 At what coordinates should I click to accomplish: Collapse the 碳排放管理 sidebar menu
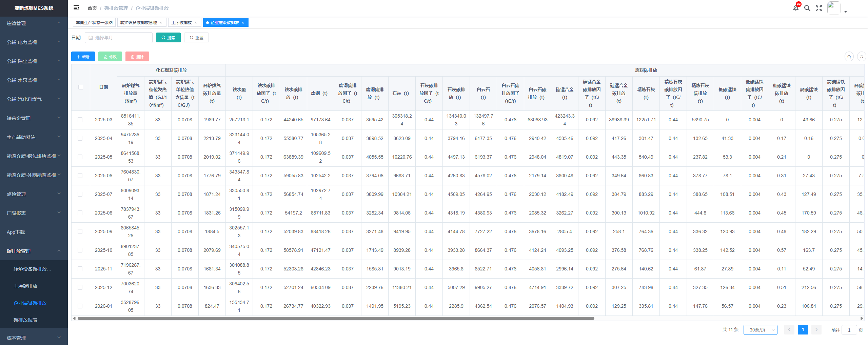pyautogui.click(x=34, y=251)
